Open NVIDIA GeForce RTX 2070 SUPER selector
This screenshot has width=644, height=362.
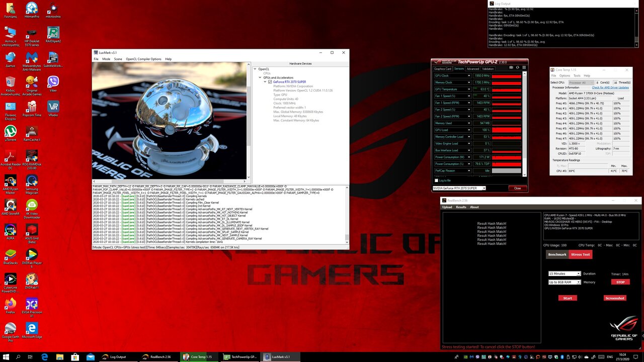tap(459, 188)
